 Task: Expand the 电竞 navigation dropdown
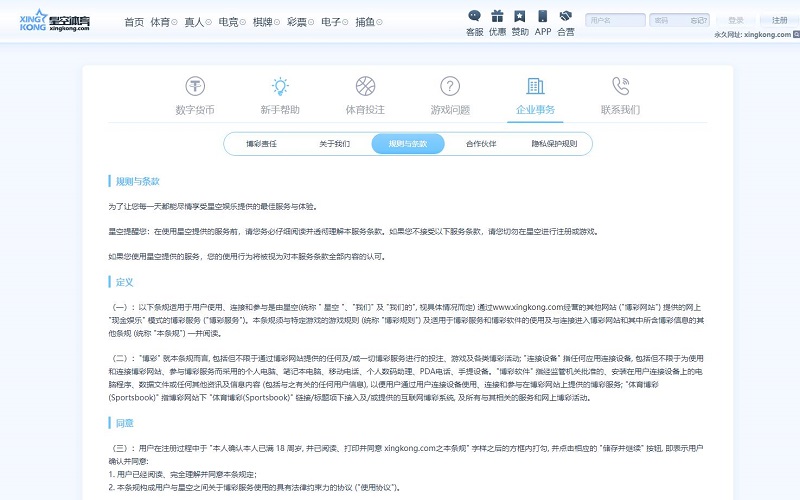coord(231,22)
